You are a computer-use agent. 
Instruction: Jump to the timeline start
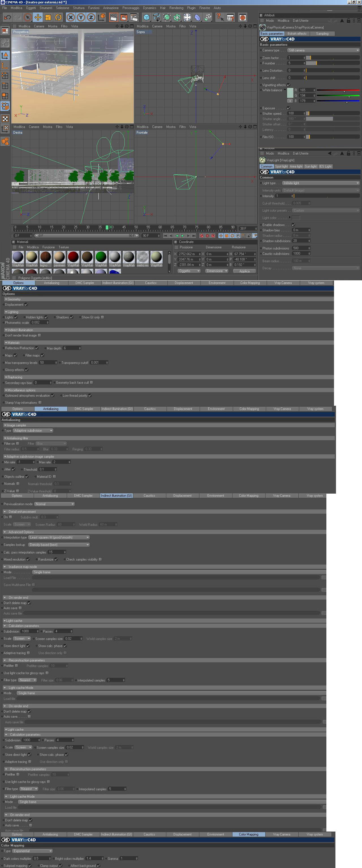(x=165, y=236)
